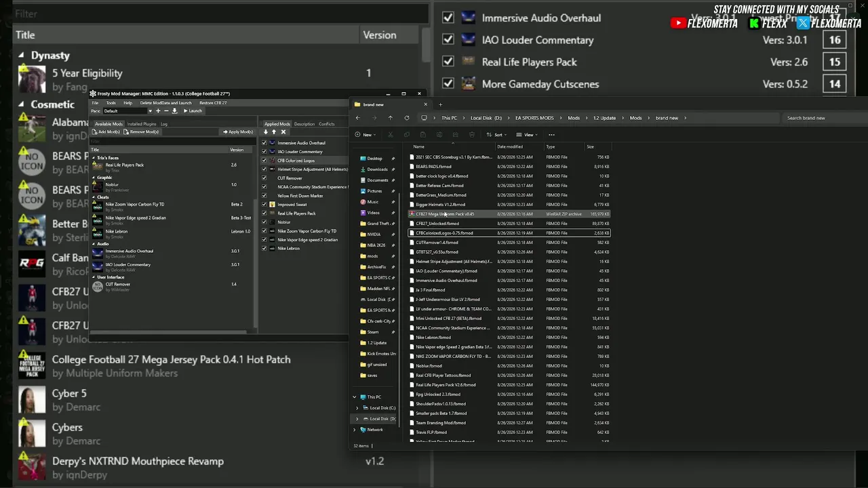Open the See more (three dots) Explorer menu

point(551,135)
